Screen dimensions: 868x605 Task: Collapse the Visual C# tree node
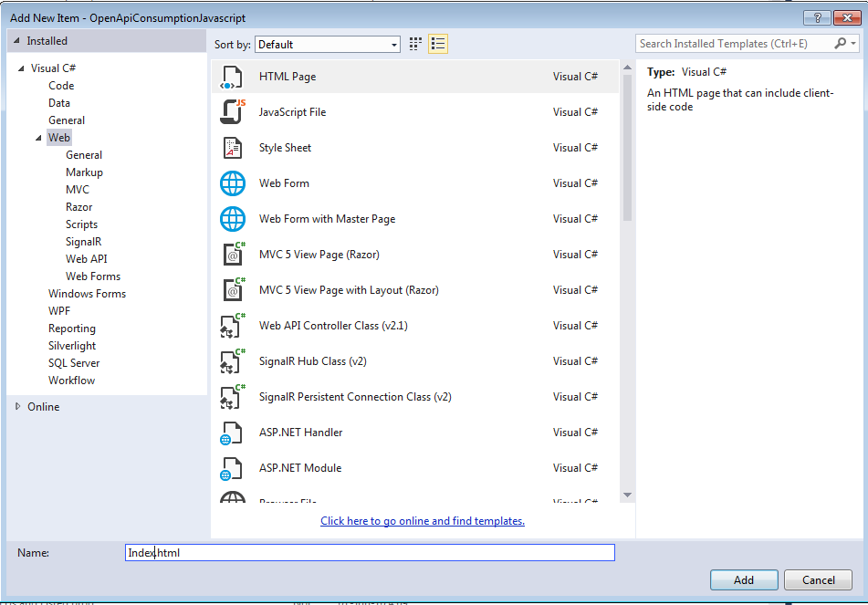[21, 68]
